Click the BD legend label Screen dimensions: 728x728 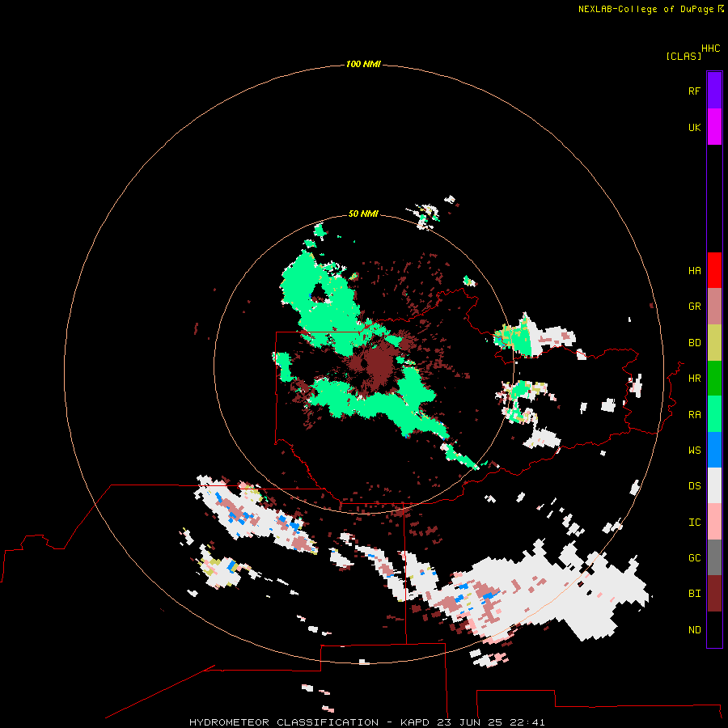point(694,342)
